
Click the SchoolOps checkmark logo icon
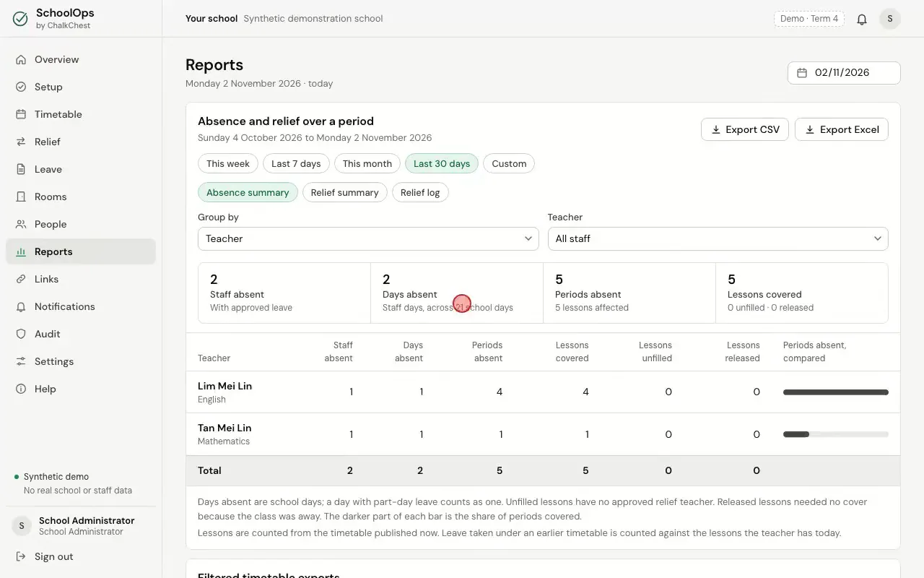pyautogui.click(x=20, y=19)
